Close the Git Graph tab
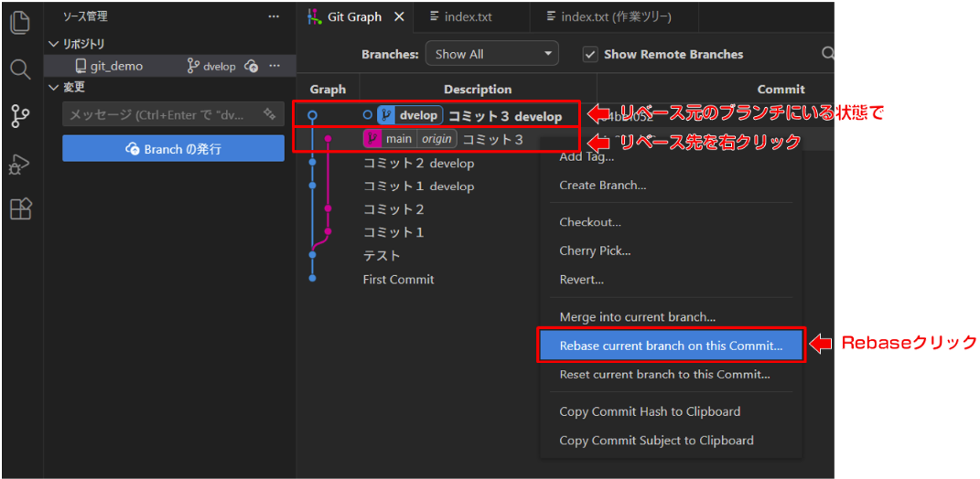 tap(399, 17)
